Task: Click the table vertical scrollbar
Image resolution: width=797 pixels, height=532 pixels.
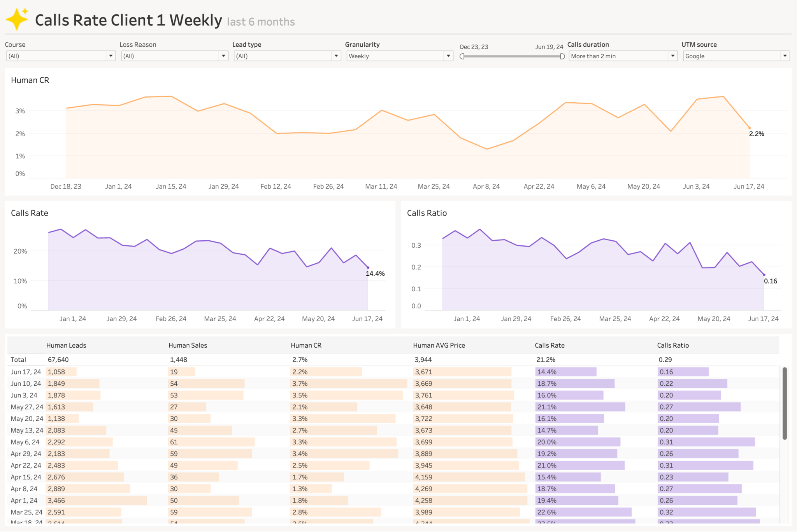Action: pos(785,403)
